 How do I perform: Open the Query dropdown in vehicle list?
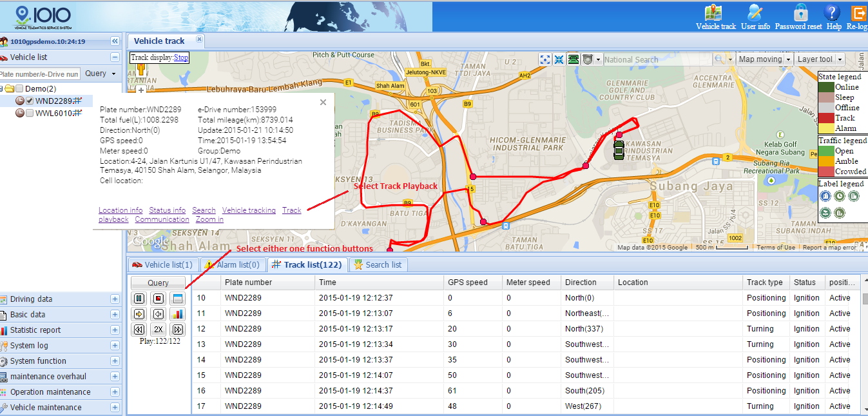tap(101, 74)
